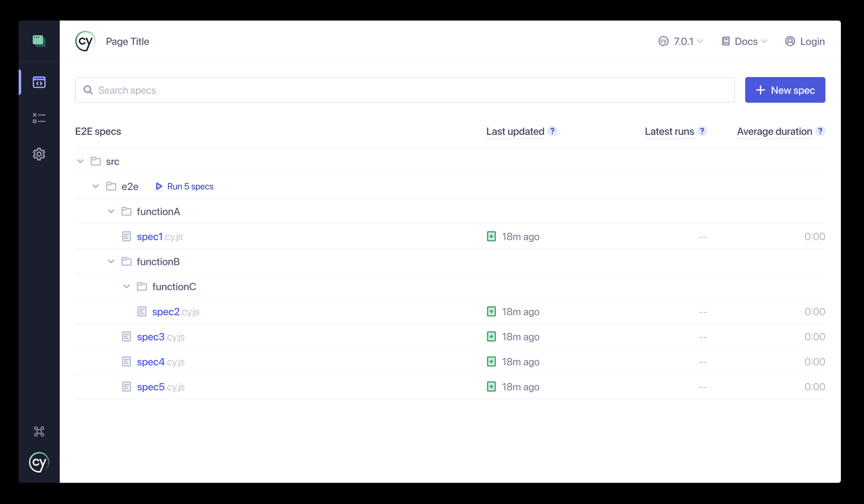View keyboard shortcuts via the command icon
This screenshot has width=864, height=504.
click(39, 431)
